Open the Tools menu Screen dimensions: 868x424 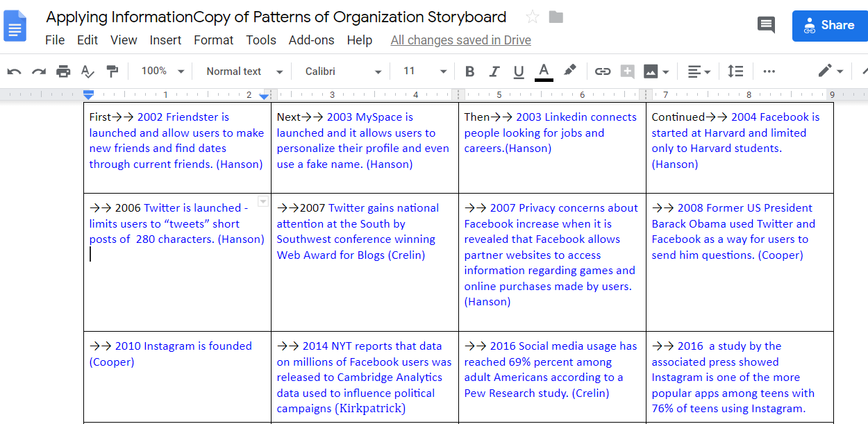(261, 40)
